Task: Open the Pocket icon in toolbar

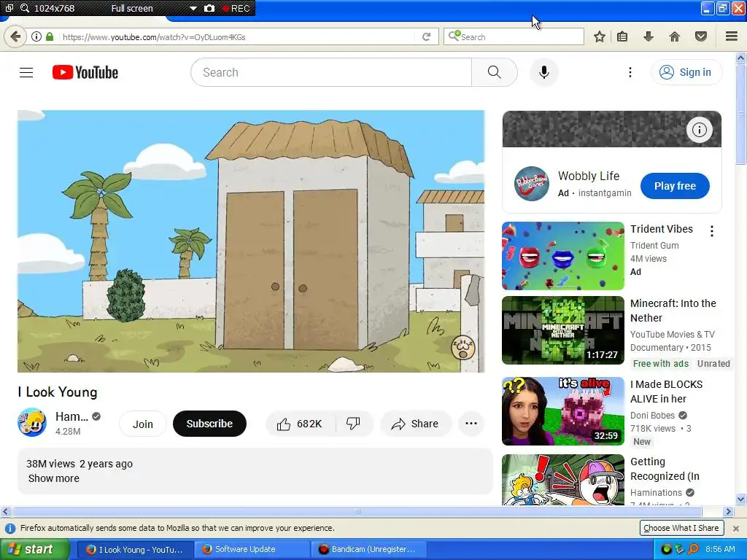Action: point(701,36)
